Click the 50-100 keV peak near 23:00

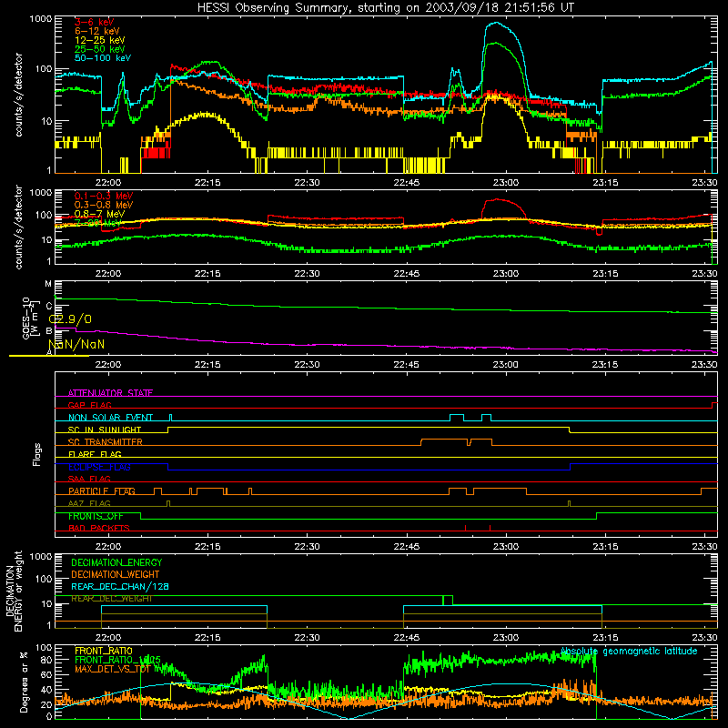pyautogui.click(x=496, y=22)
